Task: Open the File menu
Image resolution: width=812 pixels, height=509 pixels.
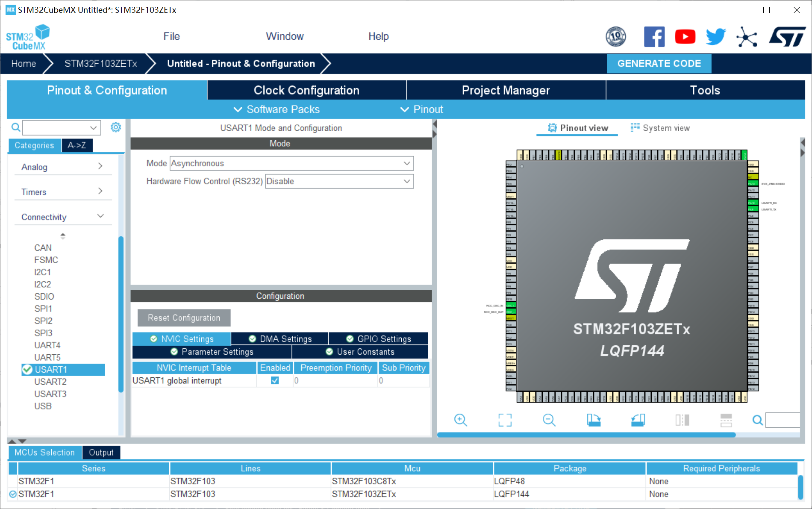Action: 171,36
